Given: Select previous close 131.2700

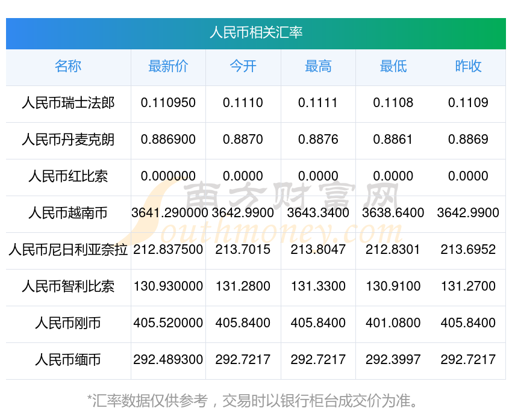Looking at the screenshot, I should (468, 286).
